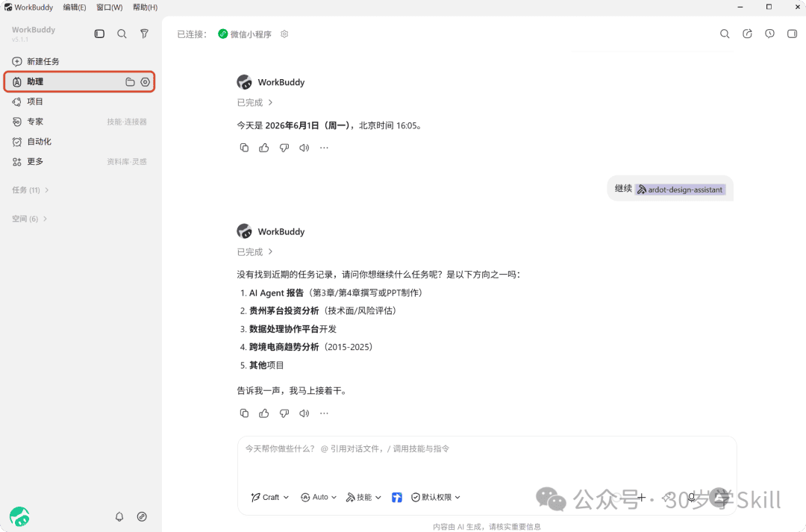This screenshot has height=532, width=806.
Task: Click the WorkBuddy avatar of the first reply
Action: coord(244,82)
